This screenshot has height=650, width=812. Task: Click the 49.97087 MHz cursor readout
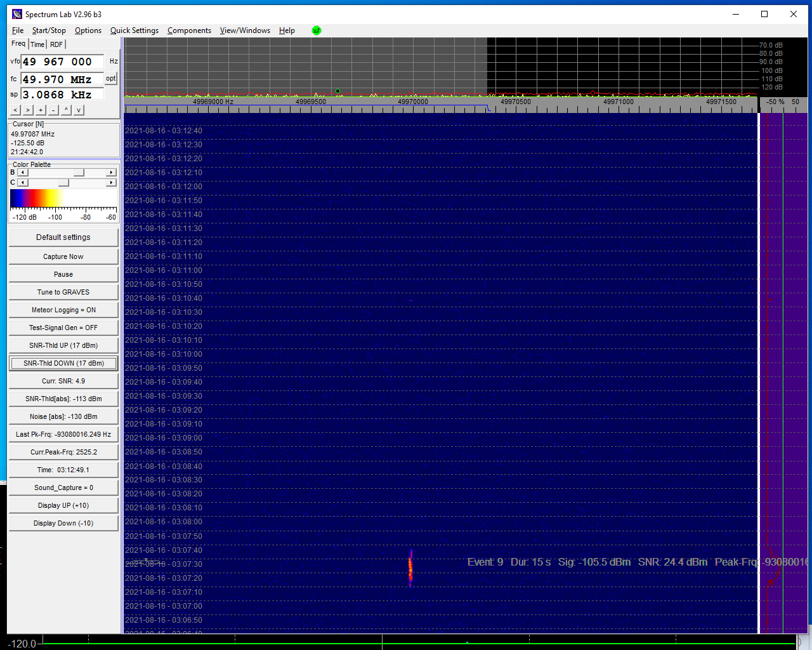click(x=33, y=134)
